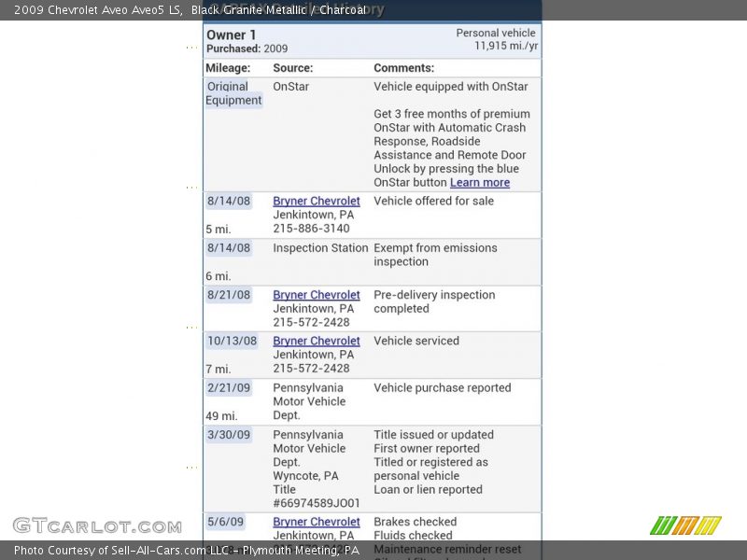Viewport: 747px width, 560px height.
Task: Select the 2/21/09 date cell
Action: tap(229, 387)
